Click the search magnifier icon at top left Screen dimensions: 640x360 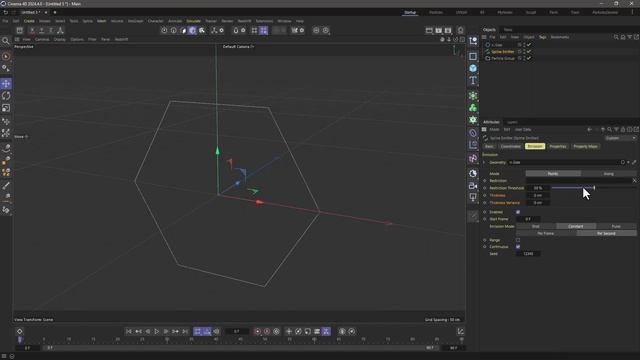pyautogui.click(x=6, y=41)
